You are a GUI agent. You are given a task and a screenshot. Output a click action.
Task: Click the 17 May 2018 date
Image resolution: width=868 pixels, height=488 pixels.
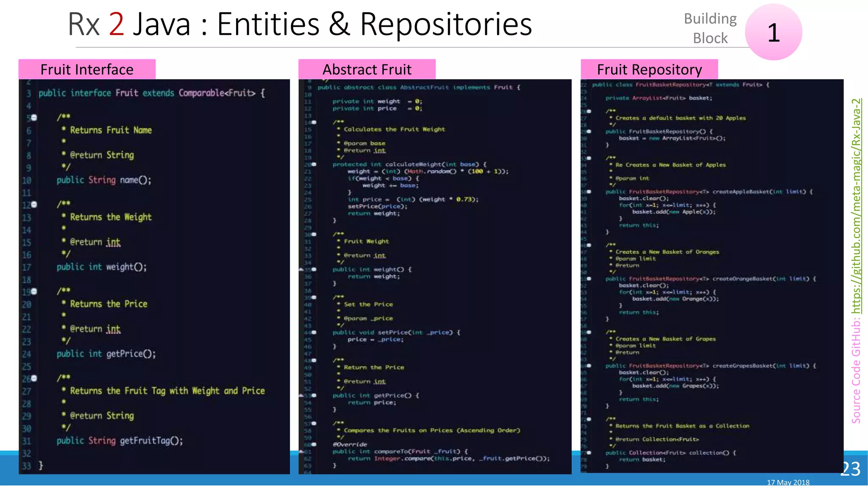tap(788, 482)
